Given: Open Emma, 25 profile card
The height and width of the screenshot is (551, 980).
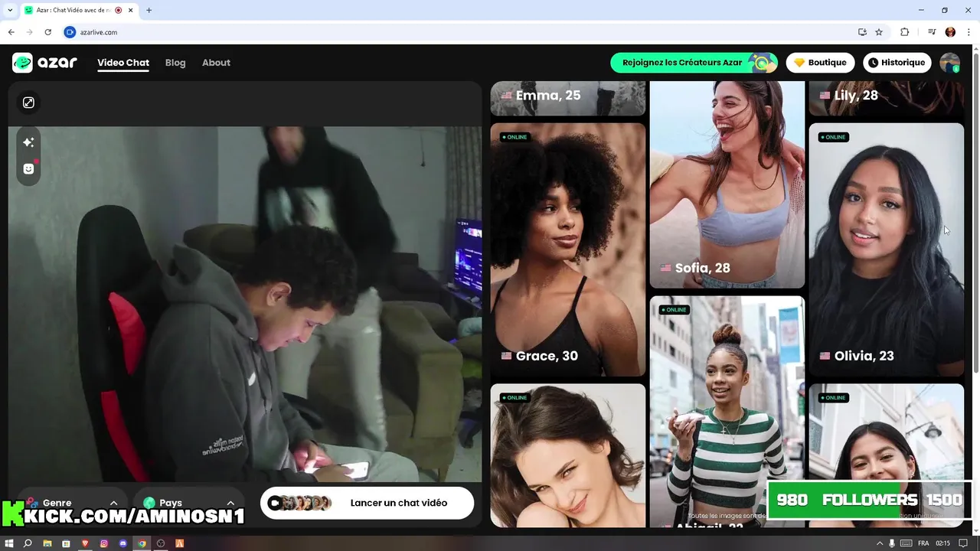Looking at the screenshot, I should click(568, 98).
